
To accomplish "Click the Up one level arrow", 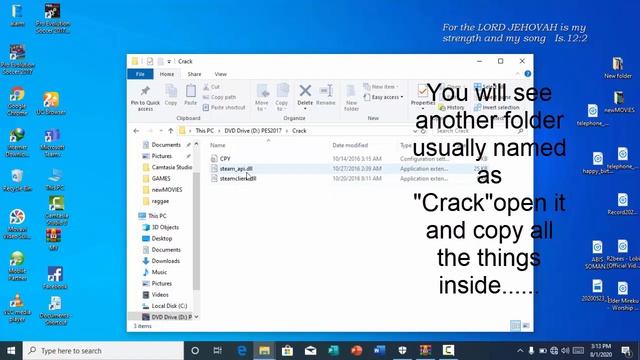I will (171, 131).
